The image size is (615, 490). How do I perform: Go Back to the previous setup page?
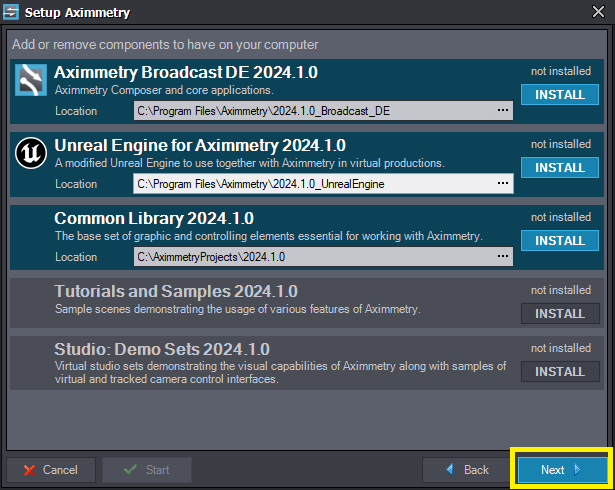pyautogui.click(x=466, y=469)
